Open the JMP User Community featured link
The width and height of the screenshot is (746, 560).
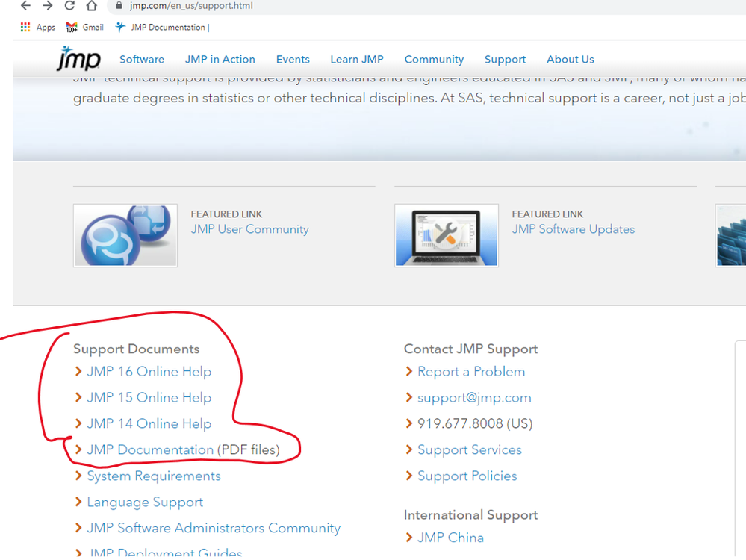pyautogui.click(x=249, y=229)
